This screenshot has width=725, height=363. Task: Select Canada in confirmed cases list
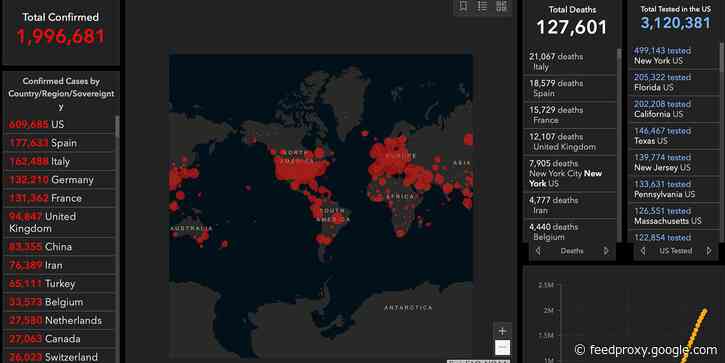(60, 339)
